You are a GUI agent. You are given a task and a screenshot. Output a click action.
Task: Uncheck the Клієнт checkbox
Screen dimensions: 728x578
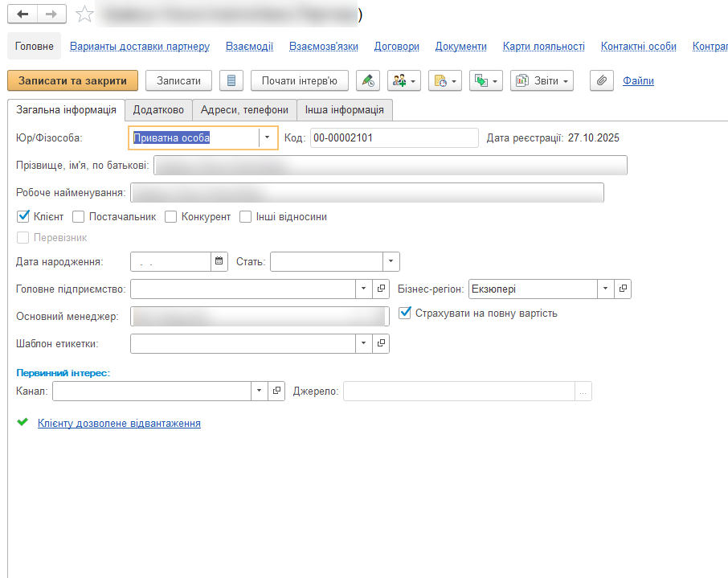click(23, 216)
